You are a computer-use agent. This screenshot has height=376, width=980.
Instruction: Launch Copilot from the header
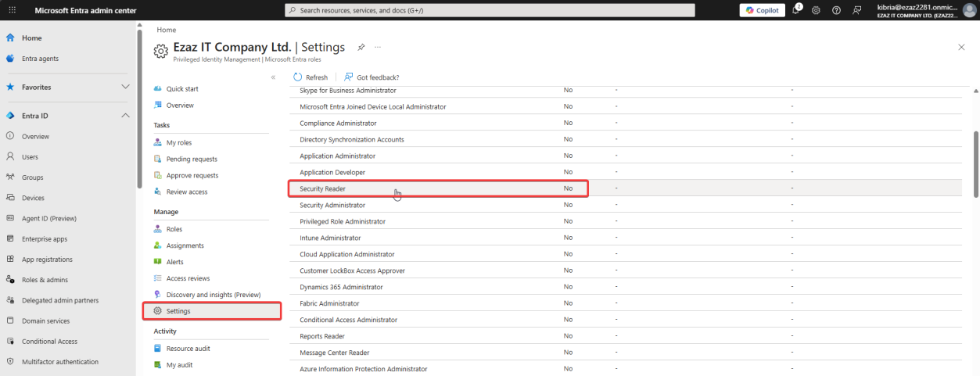point(762,10)
